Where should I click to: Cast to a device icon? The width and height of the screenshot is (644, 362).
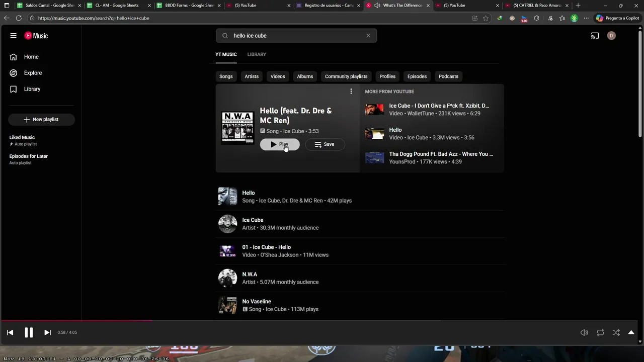point(595,36)
